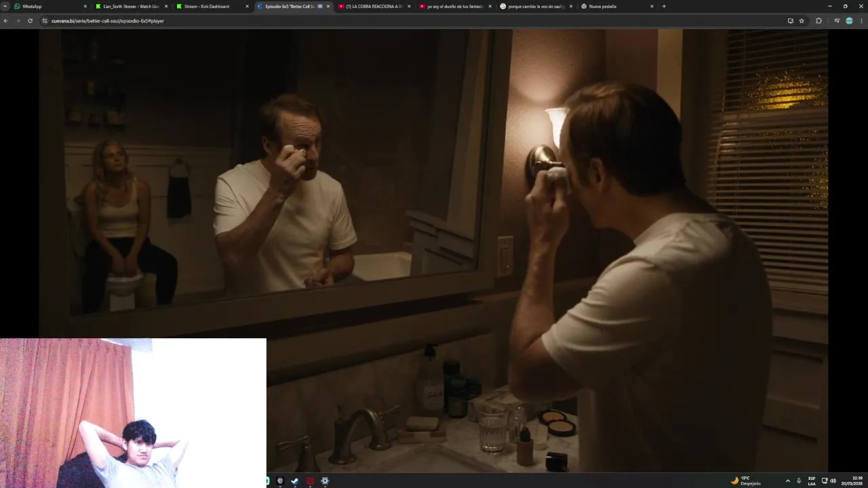Close the LA COBRA REACCIONA tab

click(409, 6)
